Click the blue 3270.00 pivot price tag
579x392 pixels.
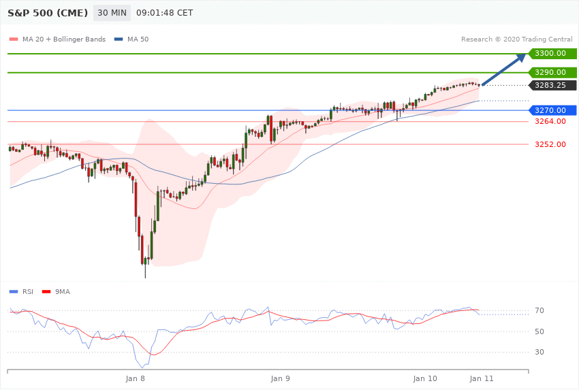tap(552, 110)
